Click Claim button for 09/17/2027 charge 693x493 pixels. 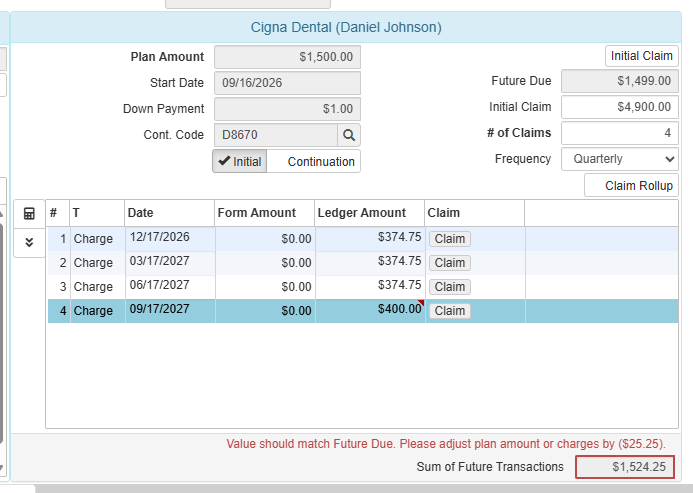[449, 311]
